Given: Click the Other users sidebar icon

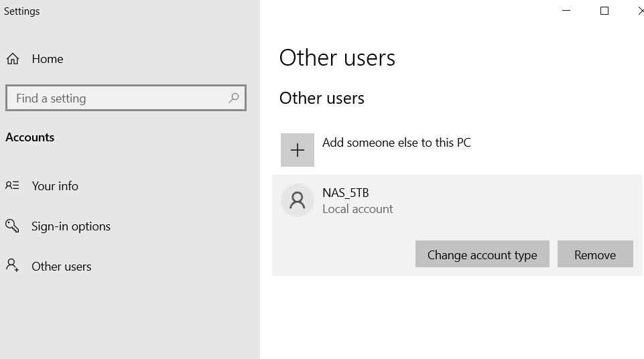Looking at the screenshot, I should point(12,266).
